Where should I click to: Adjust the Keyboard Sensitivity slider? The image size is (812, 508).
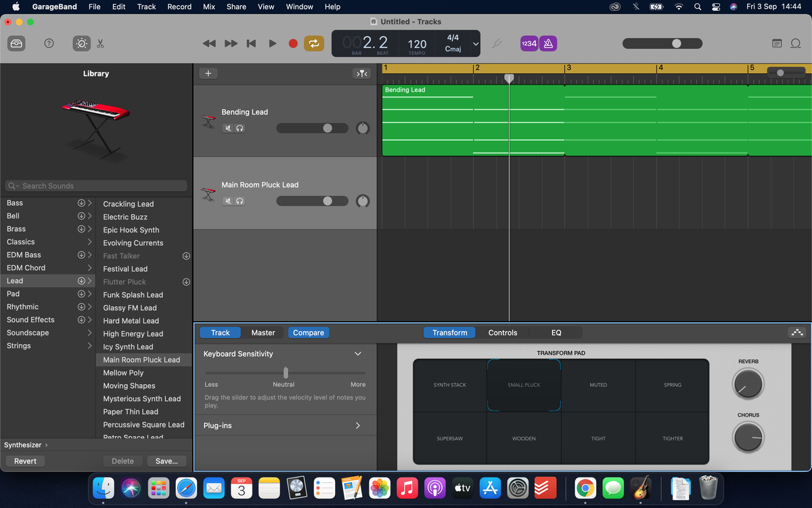tap(285, 373)
